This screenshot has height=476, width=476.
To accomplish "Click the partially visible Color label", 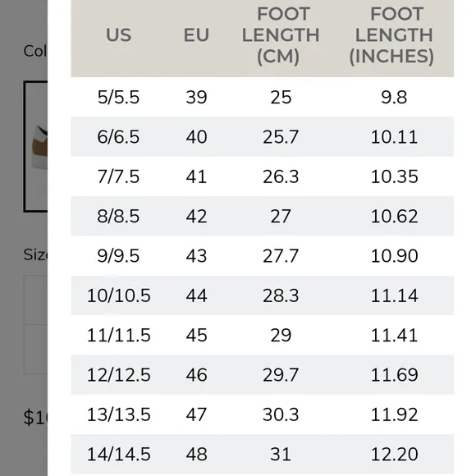I will [35, 51].
